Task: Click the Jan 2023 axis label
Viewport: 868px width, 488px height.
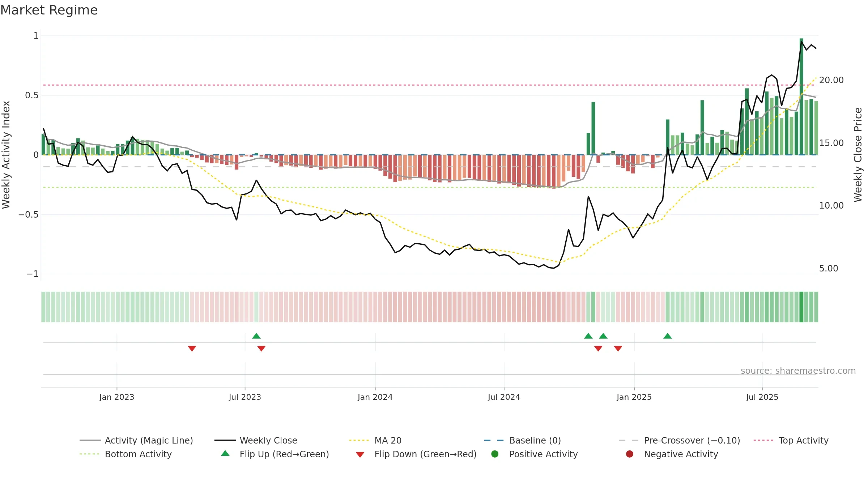Action: [x=117, y=397]
